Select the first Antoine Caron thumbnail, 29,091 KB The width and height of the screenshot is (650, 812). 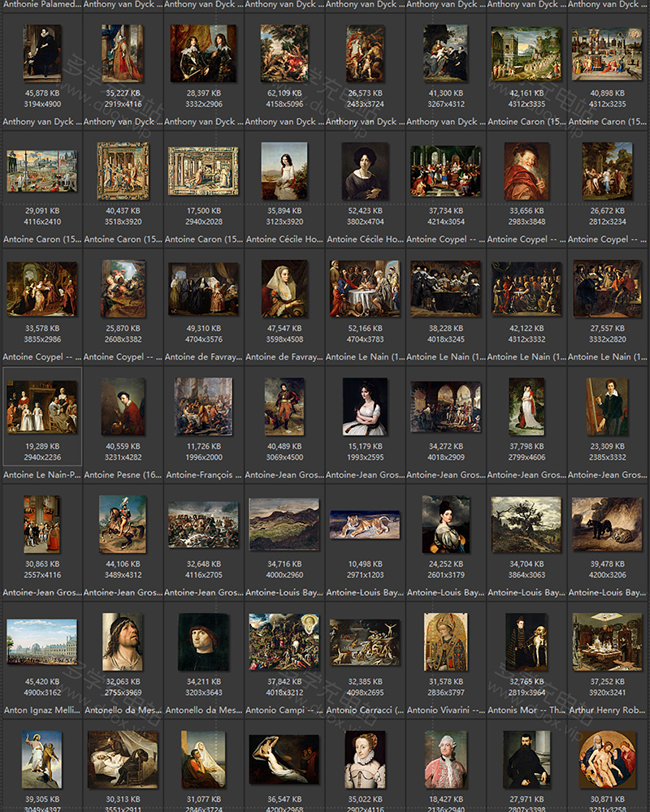coord(43,171)
